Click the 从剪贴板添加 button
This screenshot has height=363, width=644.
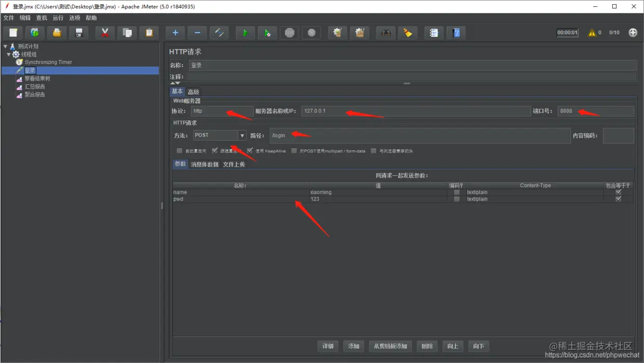click(x=391, y=346)
